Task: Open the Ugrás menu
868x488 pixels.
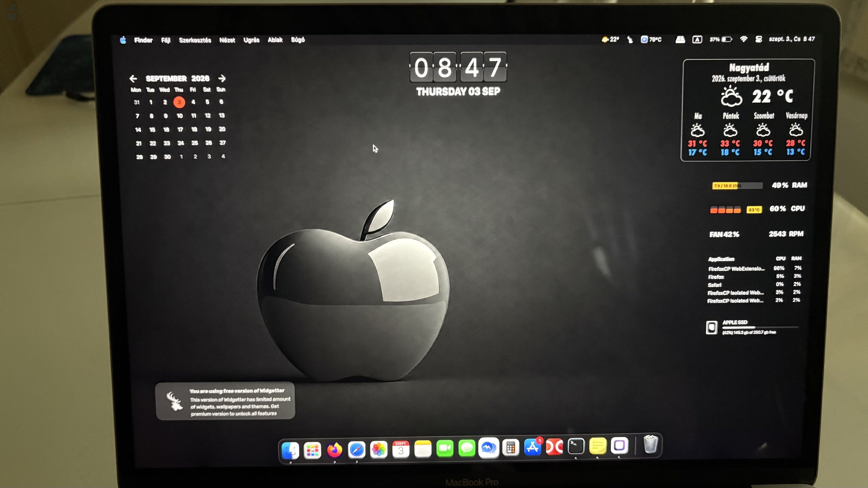Action: point(251,40)
